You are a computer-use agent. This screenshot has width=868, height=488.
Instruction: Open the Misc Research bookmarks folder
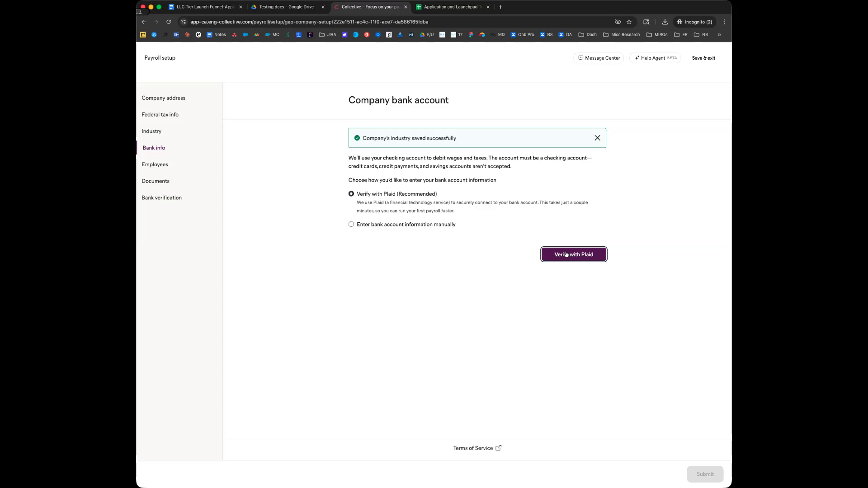pos(622,35)
